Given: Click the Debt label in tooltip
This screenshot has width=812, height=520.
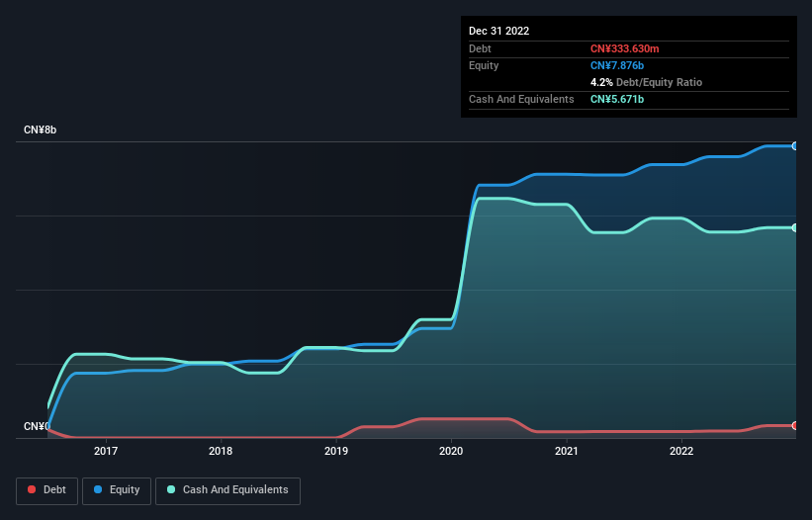Looking at the screenshot, I should (480, 48).
